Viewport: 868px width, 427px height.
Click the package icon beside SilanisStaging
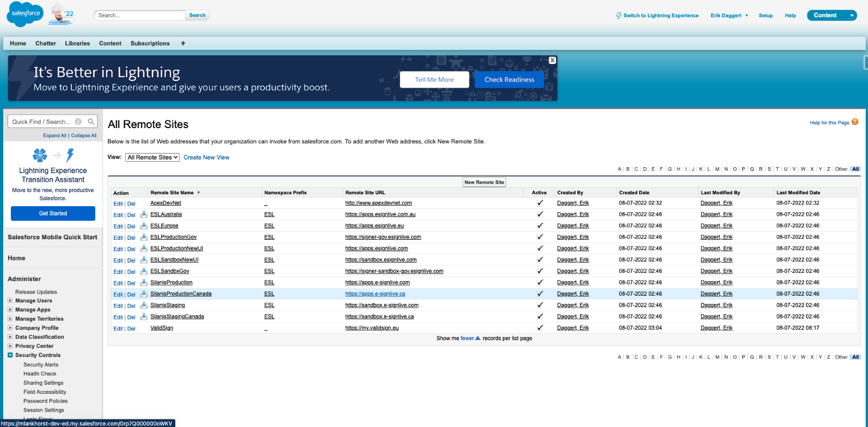coord(144,305)
